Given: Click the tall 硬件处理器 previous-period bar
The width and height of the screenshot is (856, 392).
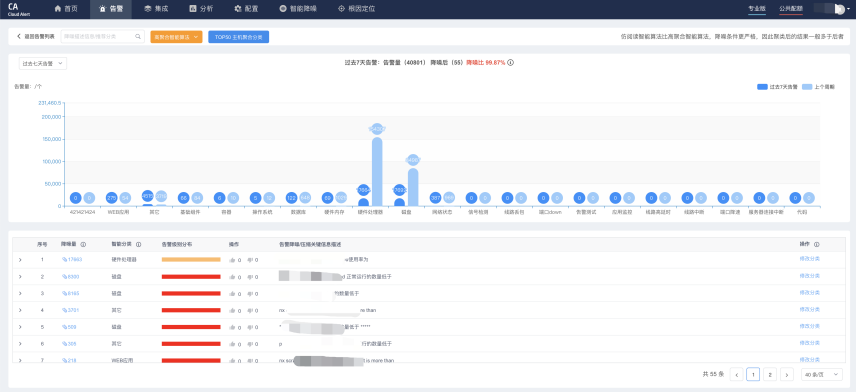Looking at the screenshot, I should pos(377,171).
